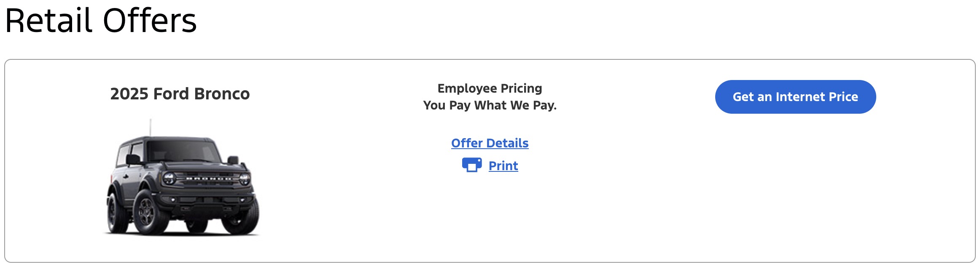Click the Bronco's driver side mirror
Screen dimensions: 980x267
pyautogui.click(x=133, y=159)
